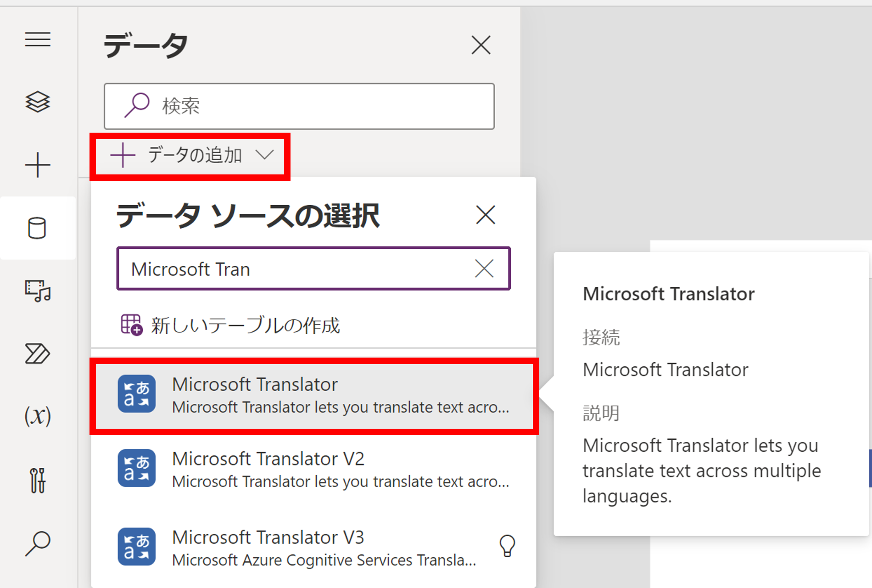Click the 検索 search field
Viewport: 872px width, 588px height.
[x=299, y=106]
